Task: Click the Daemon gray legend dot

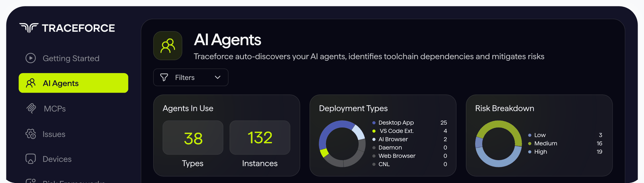Action: click(x=374, y=148)
